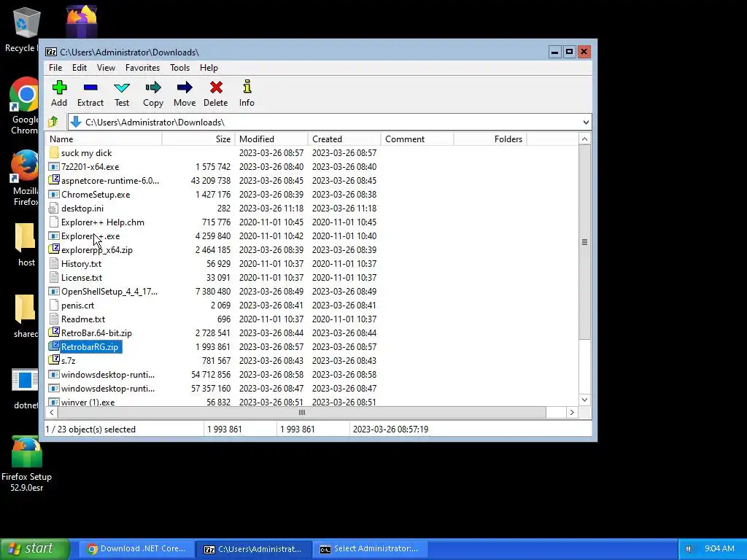Screen dimensions: 747x560
Task: Select windowsdesktop-runtime file sized 57 357 160
Action: (108, 388)
